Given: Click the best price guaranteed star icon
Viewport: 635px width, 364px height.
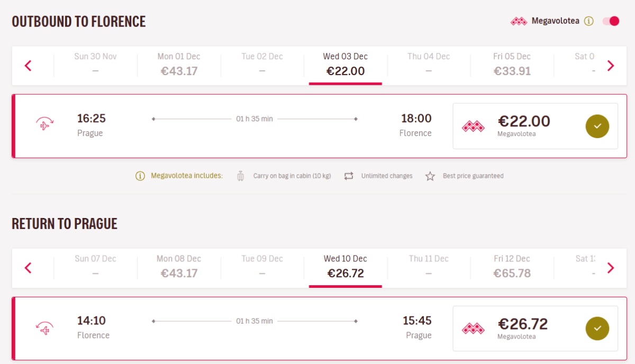Looking at the screenshot, I should (x=430, y=176).
